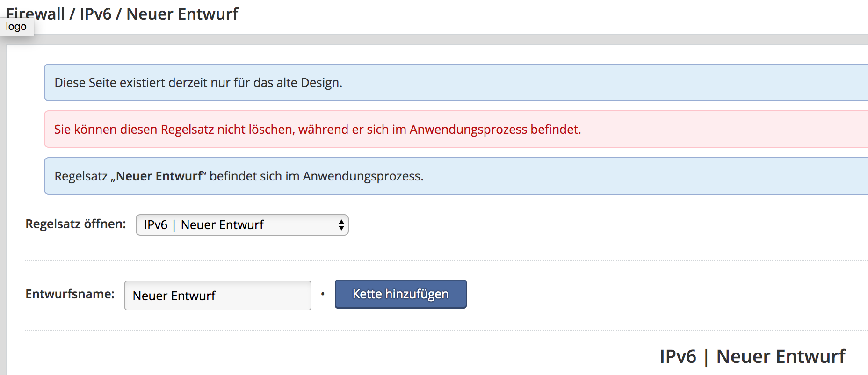Click the bullet separator before Kette hinzufügen
868x375 pixels.
(323, 294)
